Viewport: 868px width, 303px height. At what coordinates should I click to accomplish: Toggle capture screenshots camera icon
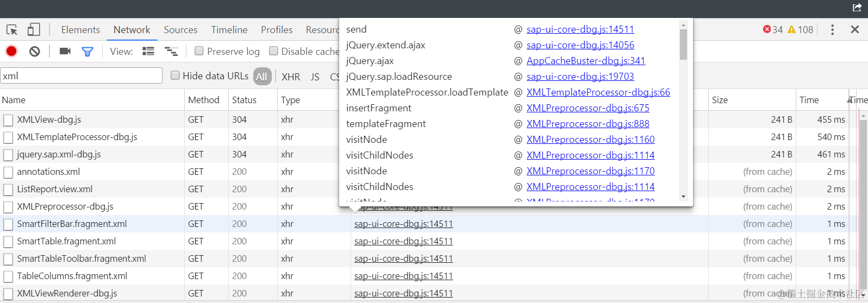65,51
